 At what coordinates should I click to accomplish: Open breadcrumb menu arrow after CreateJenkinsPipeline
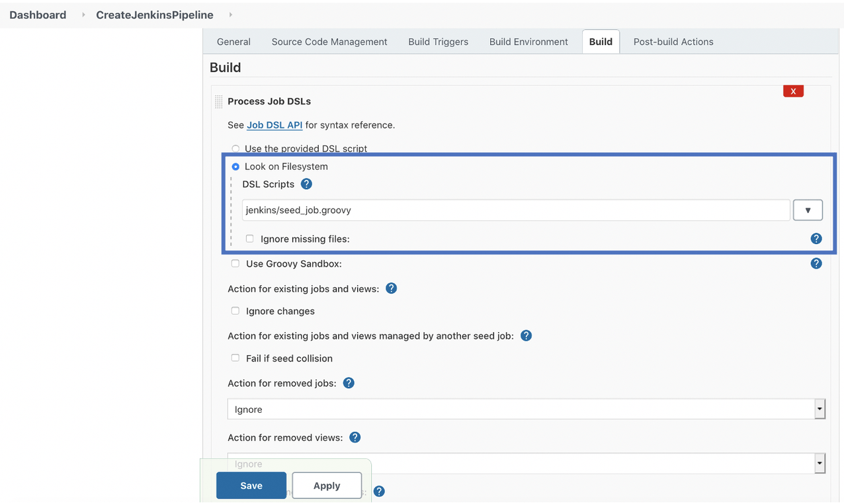click(230, 15)
